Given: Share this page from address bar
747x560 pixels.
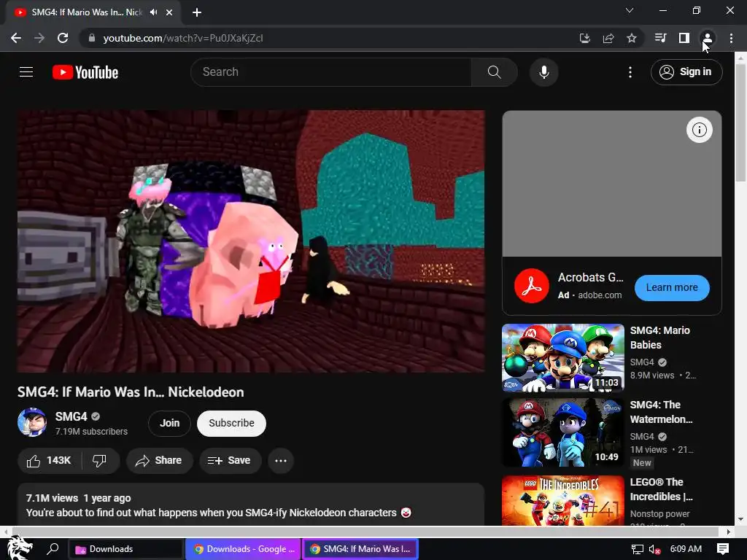Looking at the screenshot, I should [608, 38].
